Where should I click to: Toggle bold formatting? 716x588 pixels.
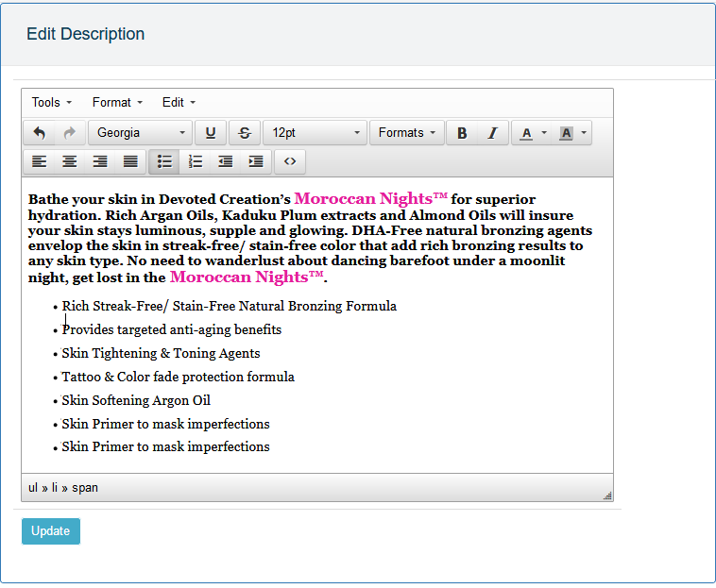pos(462,133)
